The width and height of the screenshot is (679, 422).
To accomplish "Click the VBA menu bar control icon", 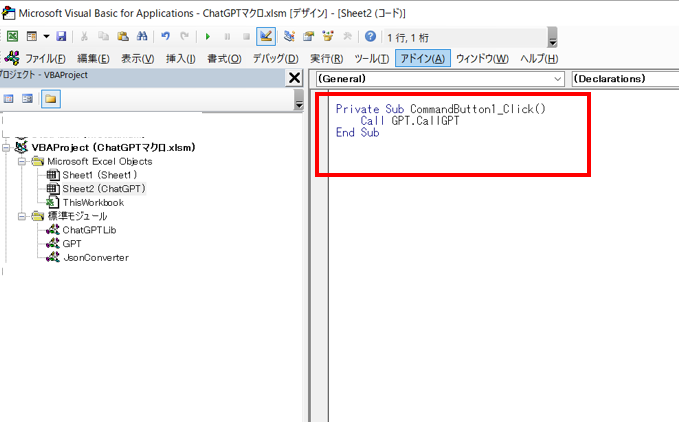I will 11,58.
